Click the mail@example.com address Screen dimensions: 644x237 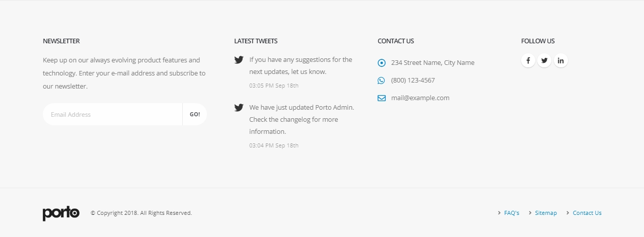[420, 98]
